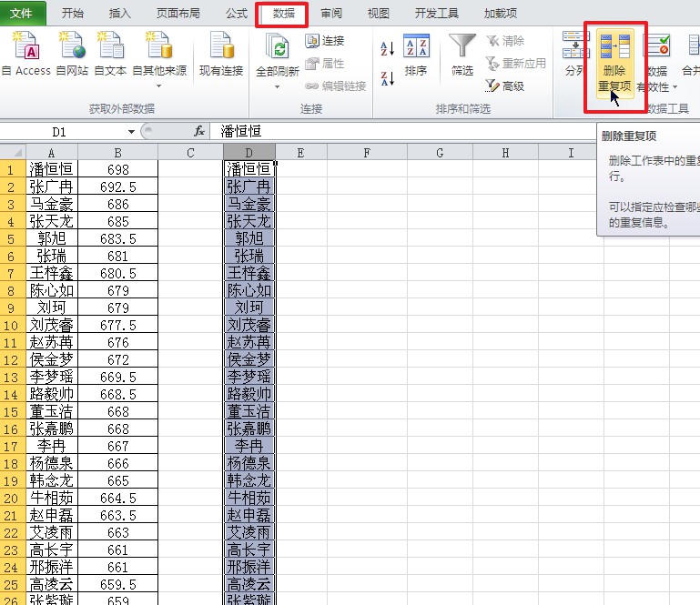Click the Connections (连接) button
The height and width of the screenshot is (605, 700).
click(325, 41)
